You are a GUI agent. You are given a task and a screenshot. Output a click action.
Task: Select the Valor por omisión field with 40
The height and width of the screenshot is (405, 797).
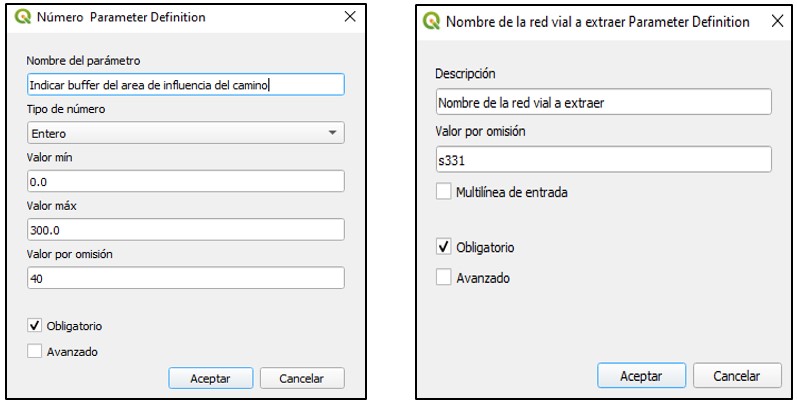point(186,278)
